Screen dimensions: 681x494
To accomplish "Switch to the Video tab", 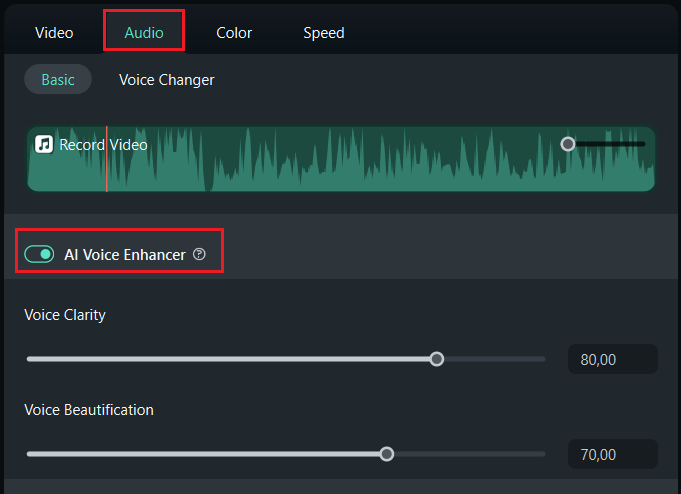I will coord(54,33).
